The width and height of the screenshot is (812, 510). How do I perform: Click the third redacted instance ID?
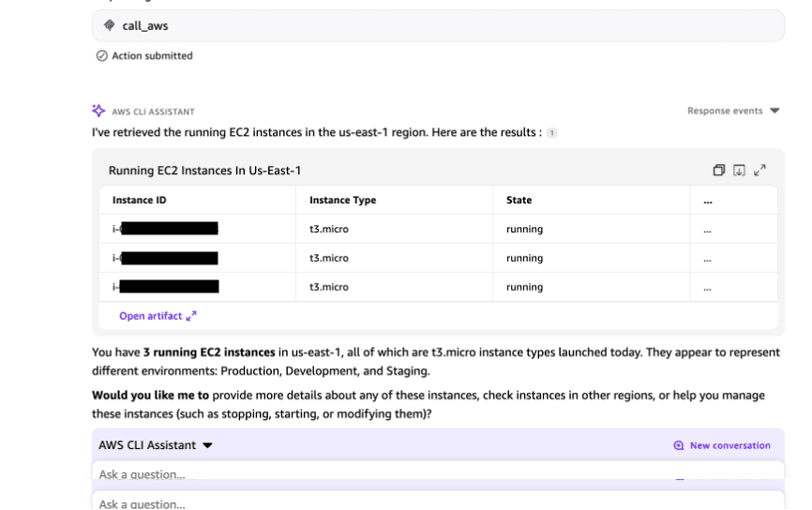[166, 286]
